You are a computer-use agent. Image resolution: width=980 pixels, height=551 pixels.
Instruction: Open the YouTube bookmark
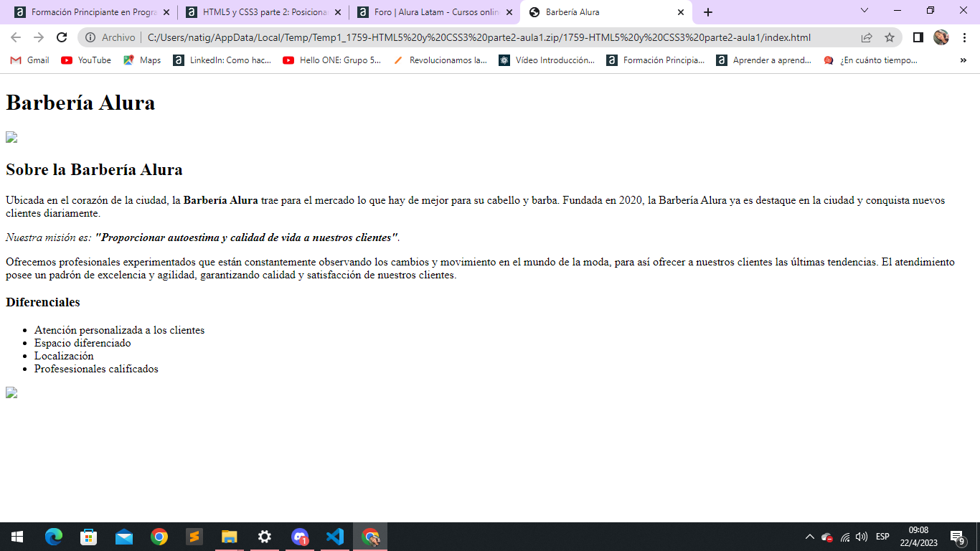click(86, 60)
